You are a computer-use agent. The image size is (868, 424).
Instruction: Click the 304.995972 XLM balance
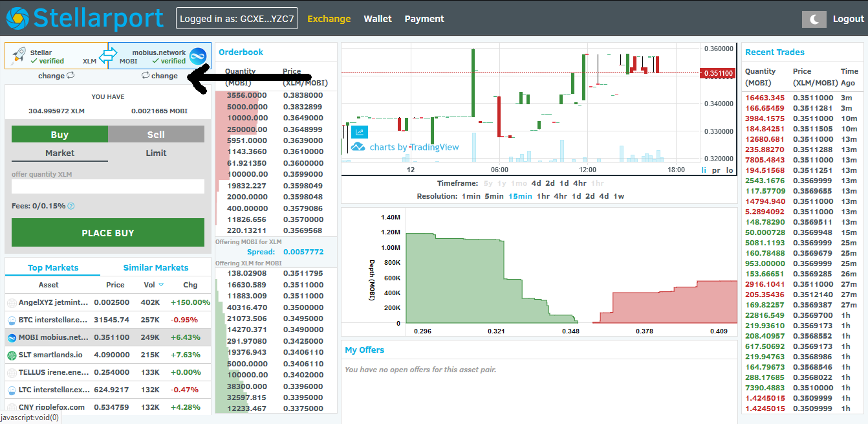pyautogui.click(x=56, y=111)
